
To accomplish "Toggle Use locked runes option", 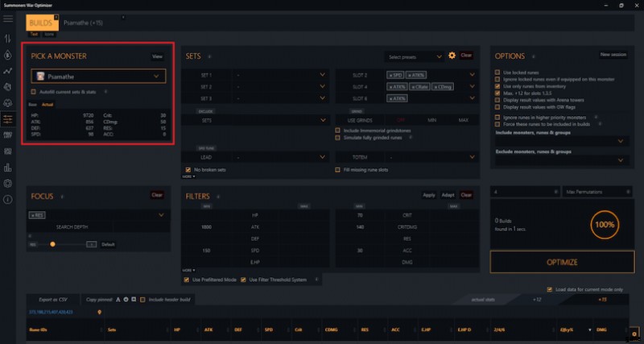I will click(497, 72).
